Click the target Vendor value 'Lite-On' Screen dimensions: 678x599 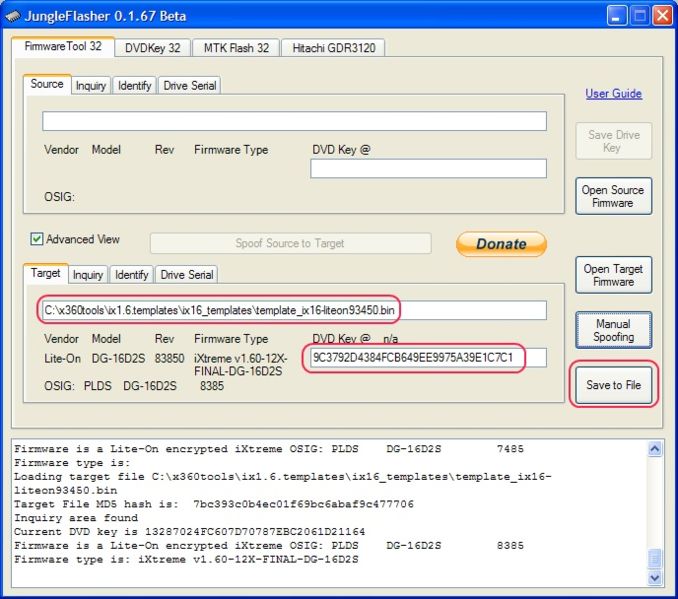pos(62,359)
